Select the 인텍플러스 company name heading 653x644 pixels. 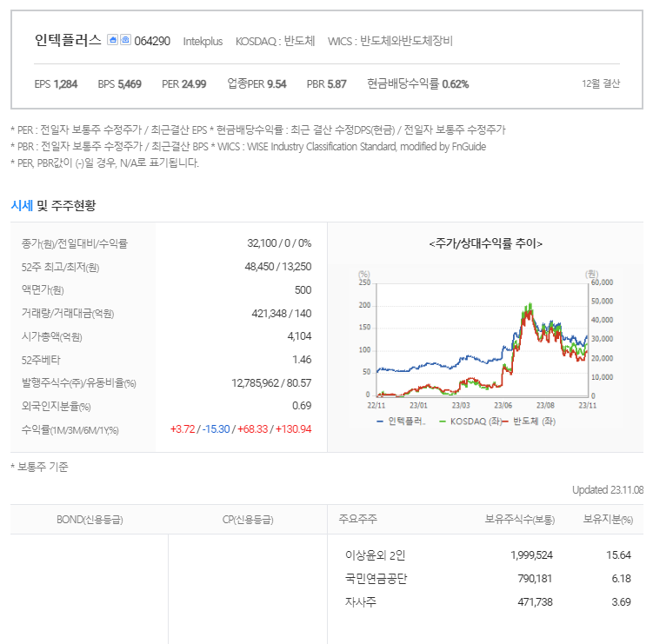click(x=68, y=40)
